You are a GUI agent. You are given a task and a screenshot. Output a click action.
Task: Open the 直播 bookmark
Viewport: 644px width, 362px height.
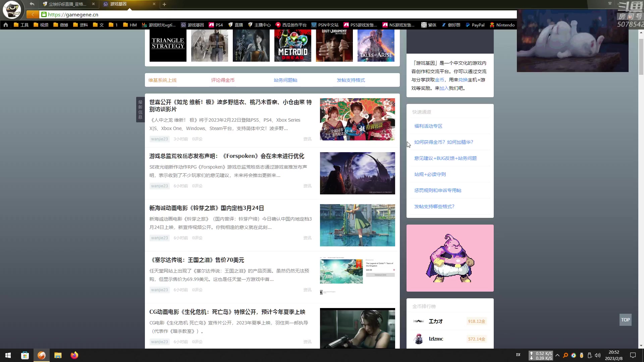coord(235,25)
